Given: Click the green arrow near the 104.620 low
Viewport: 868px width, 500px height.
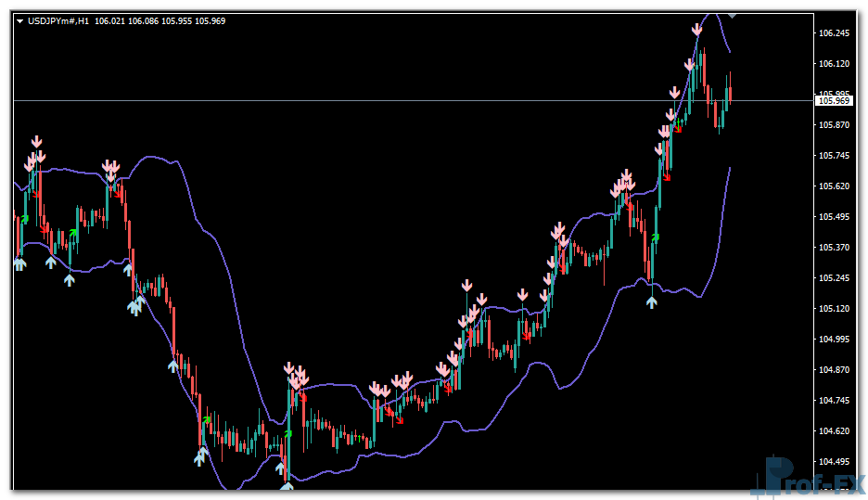Looking at the screenshot, I should (x=206, y=420).
